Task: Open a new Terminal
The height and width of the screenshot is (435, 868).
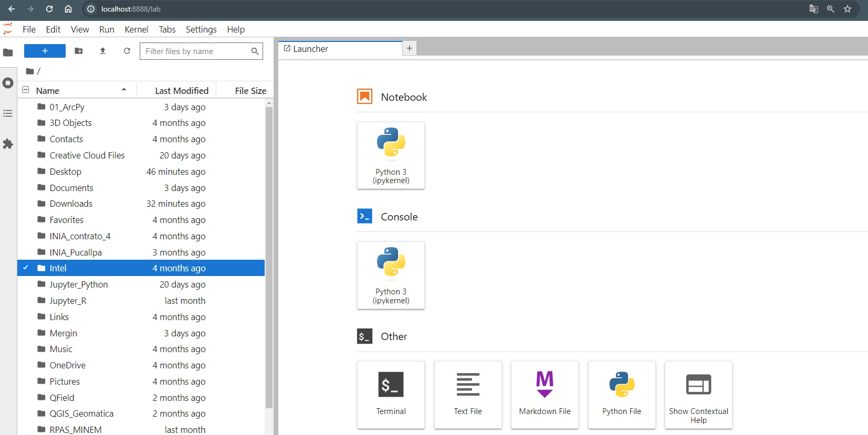Action: click(x=391, y=395)
